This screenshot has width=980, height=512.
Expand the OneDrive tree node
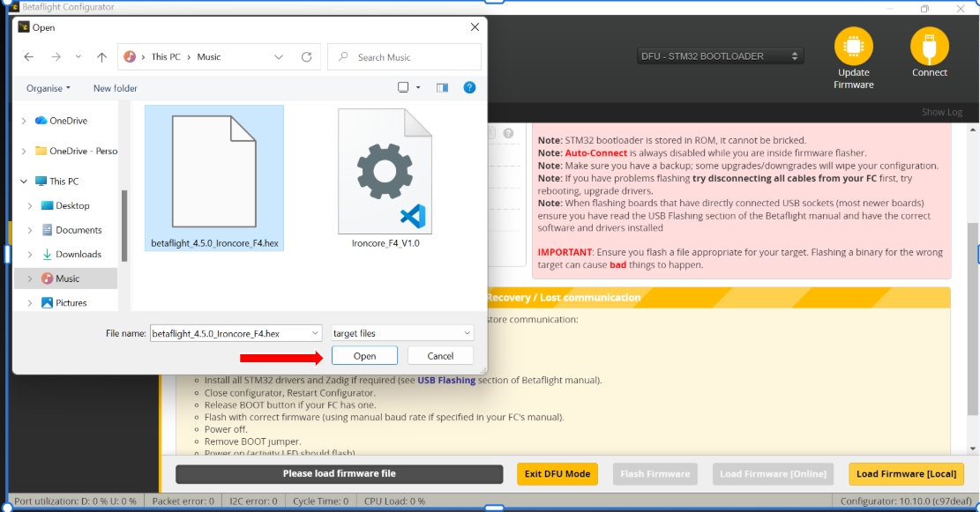(23, 121)
